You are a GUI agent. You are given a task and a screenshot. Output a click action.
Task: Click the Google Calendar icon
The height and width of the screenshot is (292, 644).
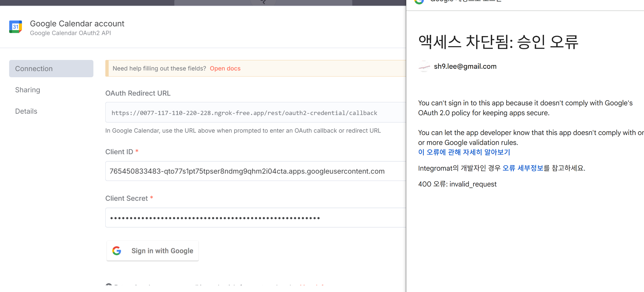click(x=16, y=27)
